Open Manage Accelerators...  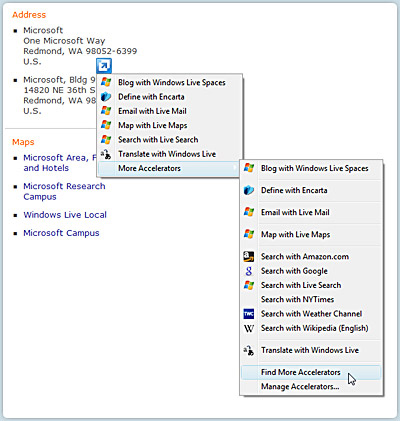click(311, 387)
